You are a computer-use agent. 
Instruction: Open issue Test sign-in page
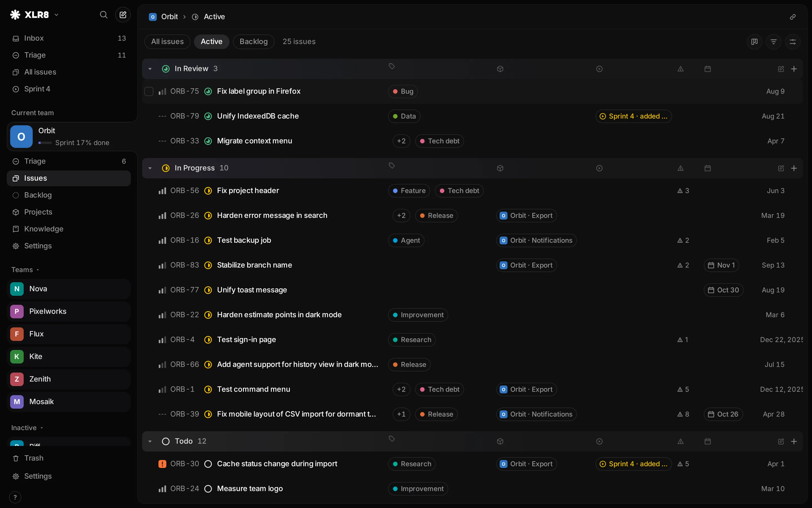pos(246,340)
